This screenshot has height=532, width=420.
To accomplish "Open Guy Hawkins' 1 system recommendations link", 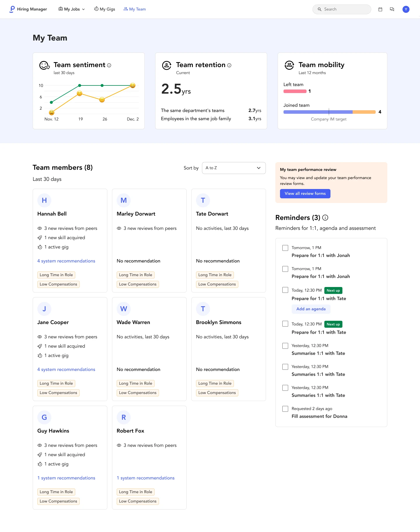I will [66, 478].
